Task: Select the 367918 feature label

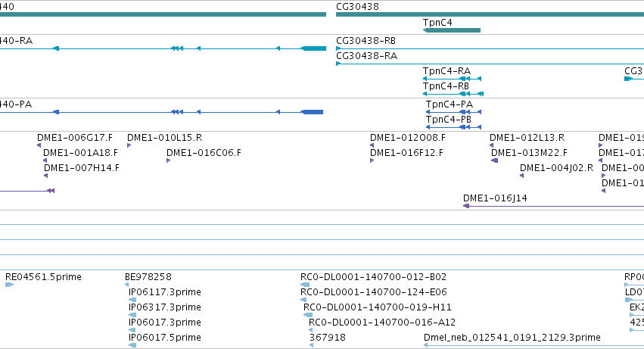Action: coord(328,338)
